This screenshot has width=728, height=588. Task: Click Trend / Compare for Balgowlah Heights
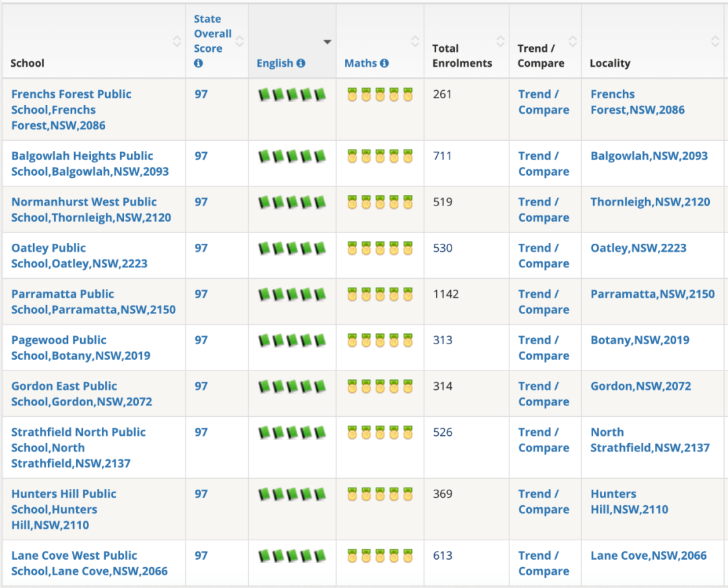[x=544, y=164]
